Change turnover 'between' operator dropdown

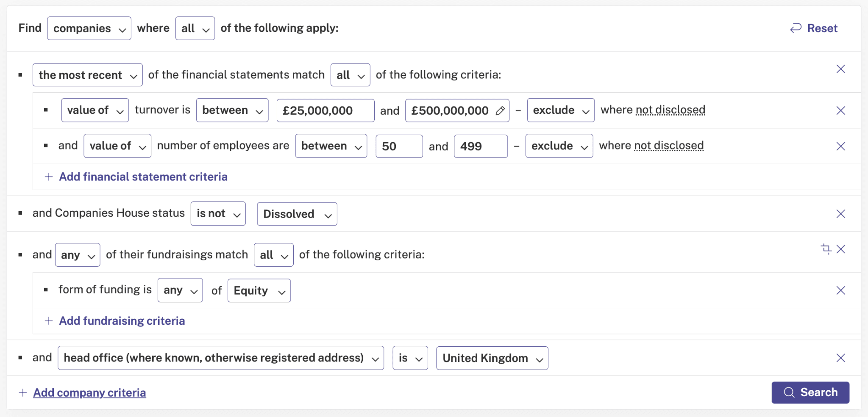[x=232, y=110]
